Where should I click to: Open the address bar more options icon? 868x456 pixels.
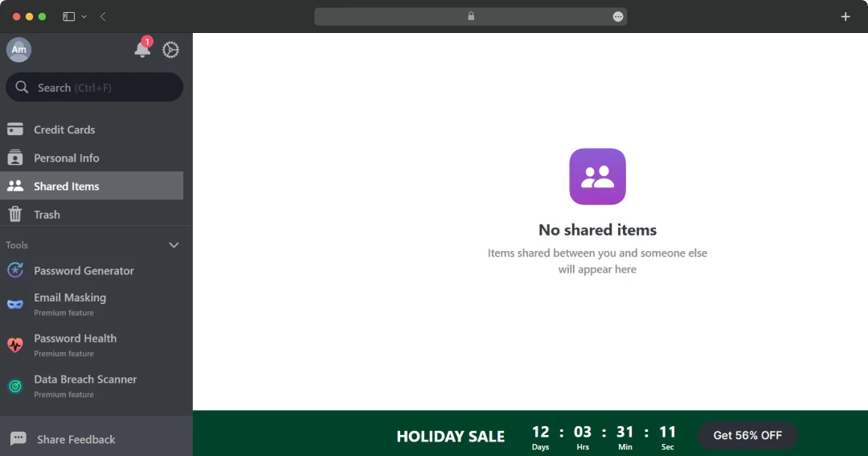(618, 17)
